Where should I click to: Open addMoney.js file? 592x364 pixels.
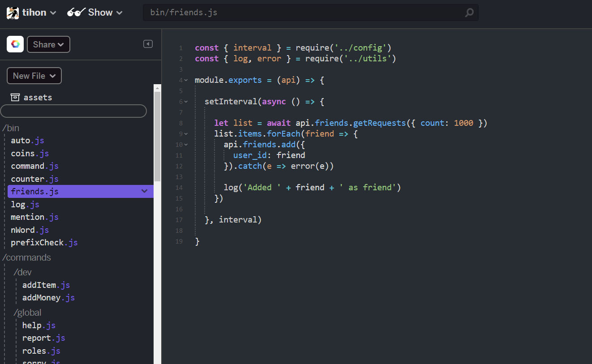point(48,297)
